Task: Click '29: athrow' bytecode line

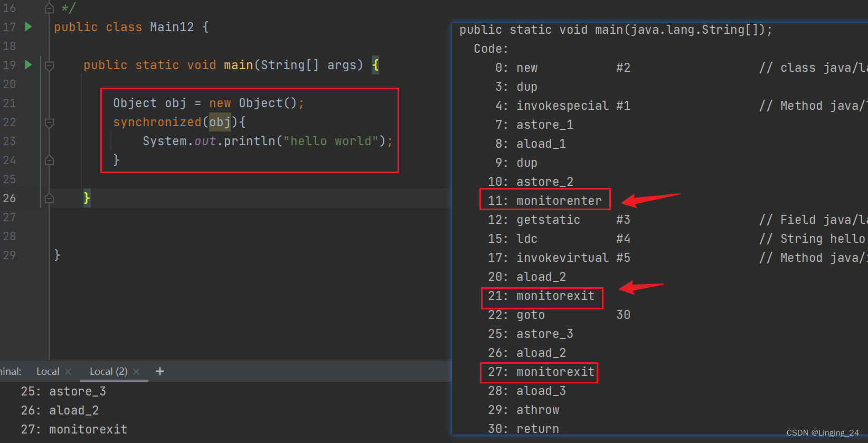Action: coord(523,410)
